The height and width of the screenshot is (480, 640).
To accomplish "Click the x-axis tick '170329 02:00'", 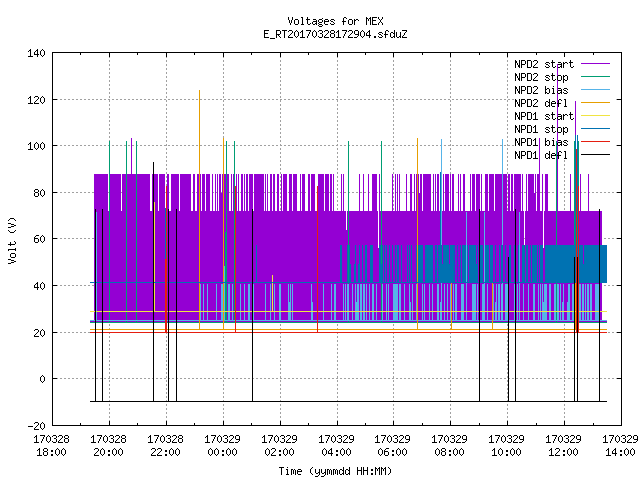I will tap(280, 446).
